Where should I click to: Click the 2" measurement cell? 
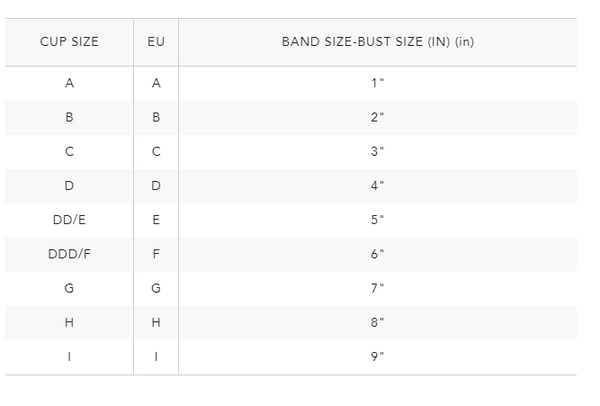pyautogui.click(x=377, y=118)
